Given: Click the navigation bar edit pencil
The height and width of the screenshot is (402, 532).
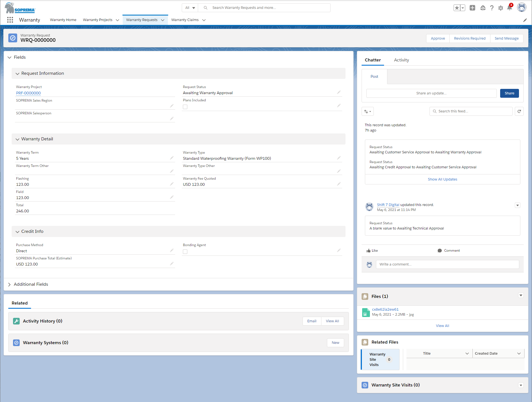Looking at the screenshot, I should [525, 20].
